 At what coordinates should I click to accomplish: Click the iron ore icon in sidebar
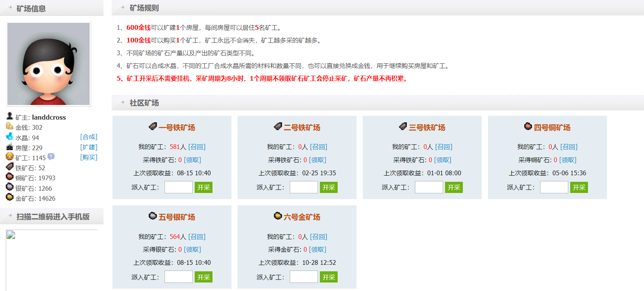10,166
